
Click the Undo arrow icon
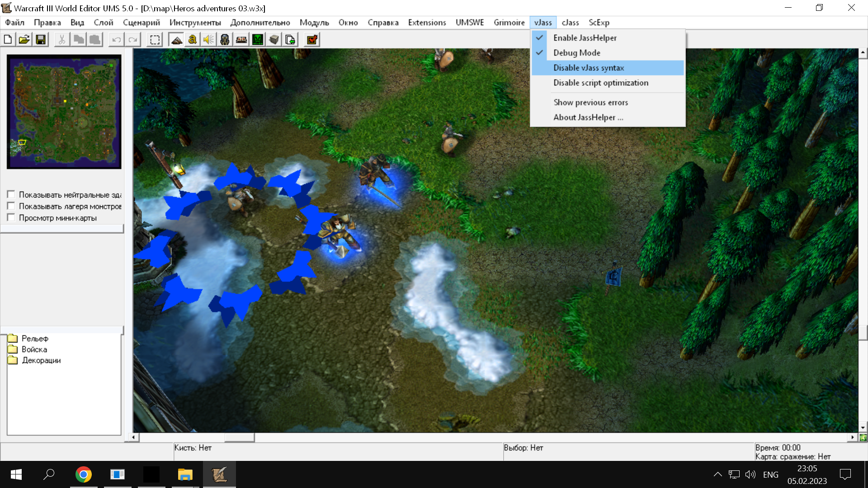click(116, 40)
